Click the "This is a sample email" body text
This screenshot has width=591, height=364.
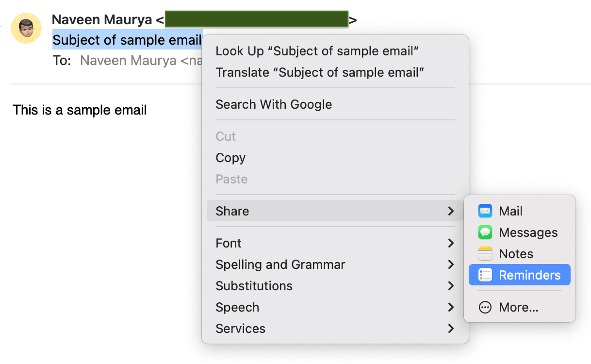click(x=80, y=110)
